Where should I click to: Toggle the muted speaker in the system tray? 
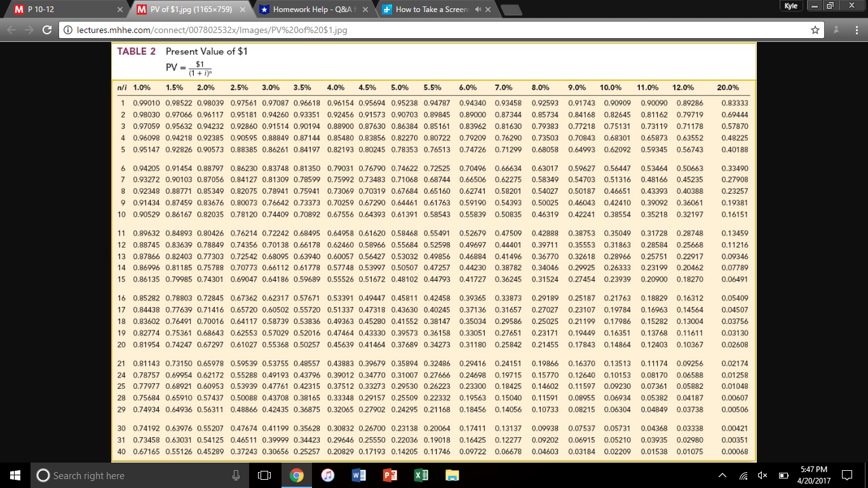tap(761, 475)
